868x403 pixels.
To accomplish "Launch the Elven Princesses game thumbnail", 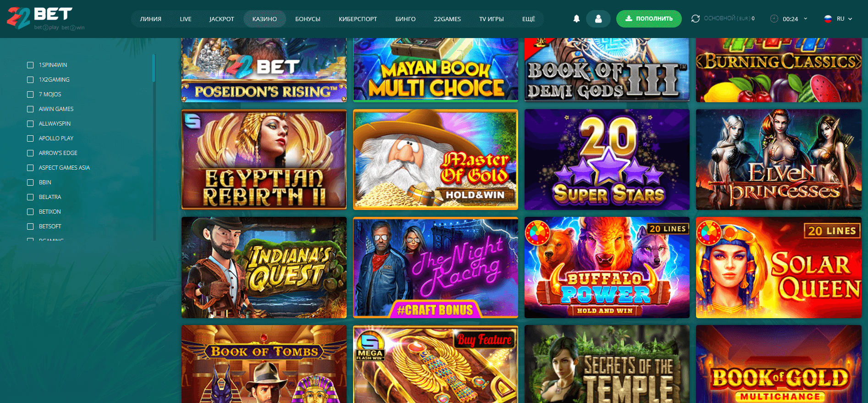I will (779, 160).
